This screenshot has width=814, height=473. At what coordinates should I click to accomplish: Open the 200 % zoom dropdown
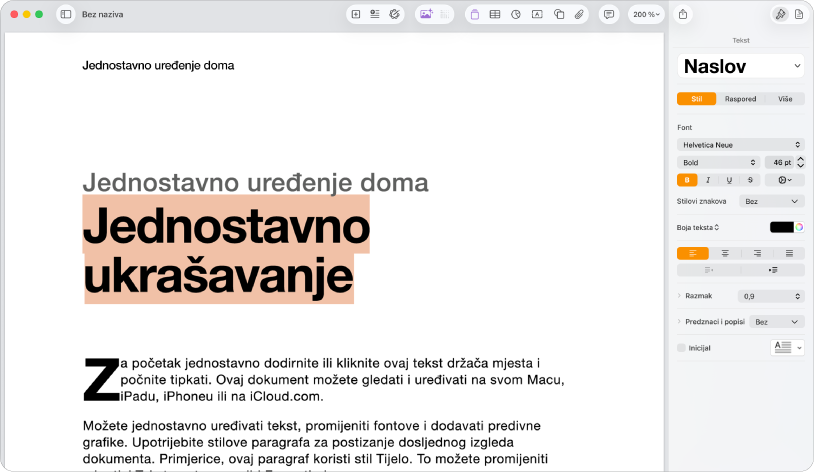[x=646, y=15]
